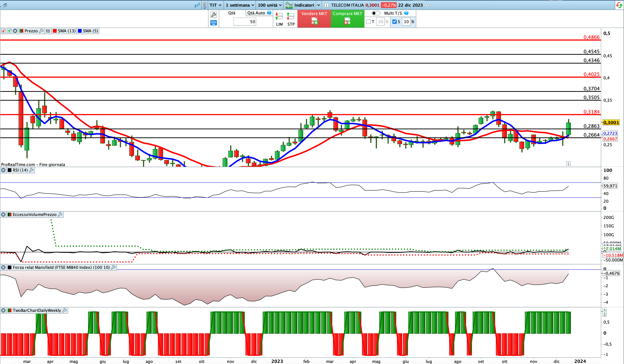The width and height of the screenshot is (624, 364).
Task: Close the RSI (14) panel
Action: coord(3,170)
